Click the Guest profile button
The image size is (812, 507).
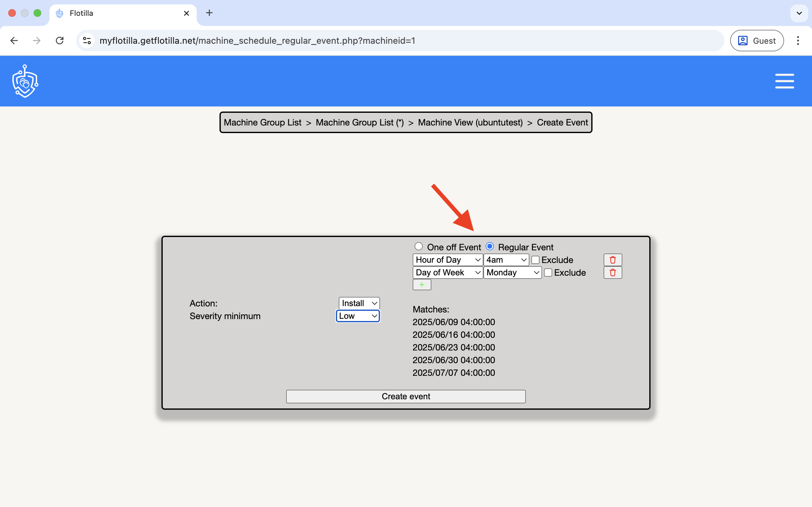coord(756,40)
